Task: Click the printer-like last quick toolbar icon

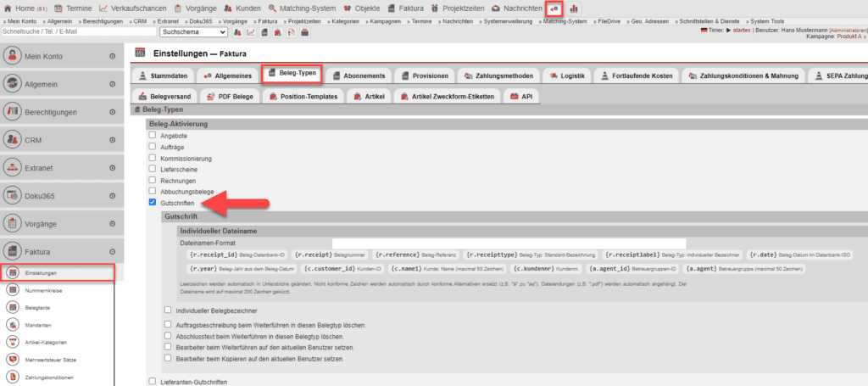Action: 304,32
